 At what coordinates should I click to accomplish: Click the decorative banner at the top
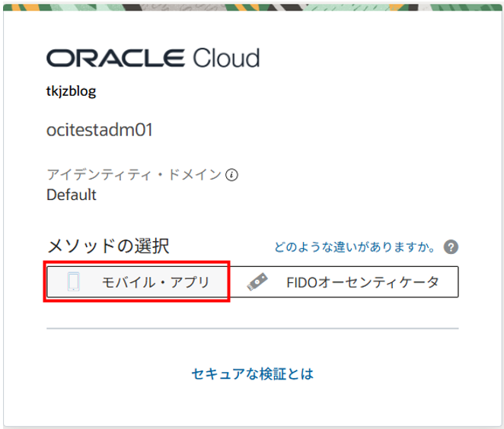click(x=252, y=5)
